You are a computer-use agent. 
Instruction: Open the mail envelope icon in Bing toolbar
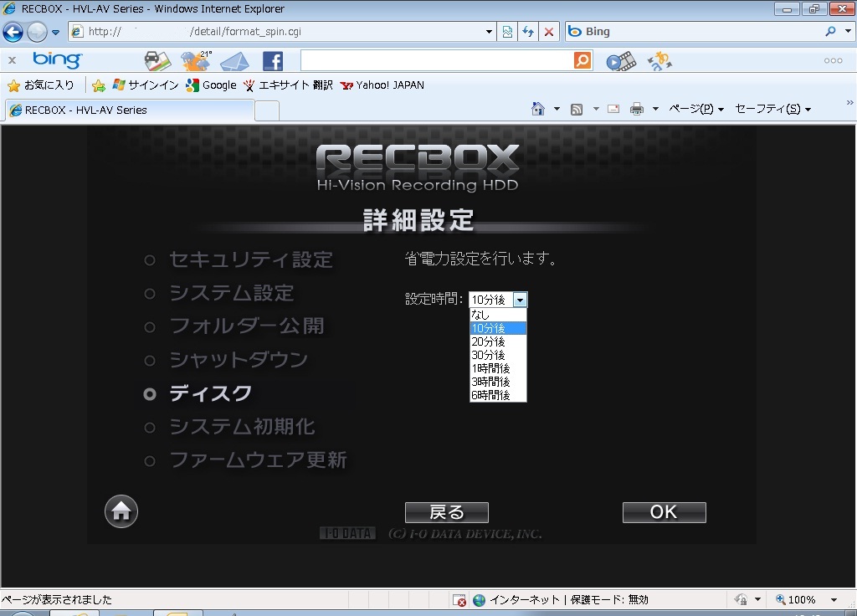pos(234,61)
